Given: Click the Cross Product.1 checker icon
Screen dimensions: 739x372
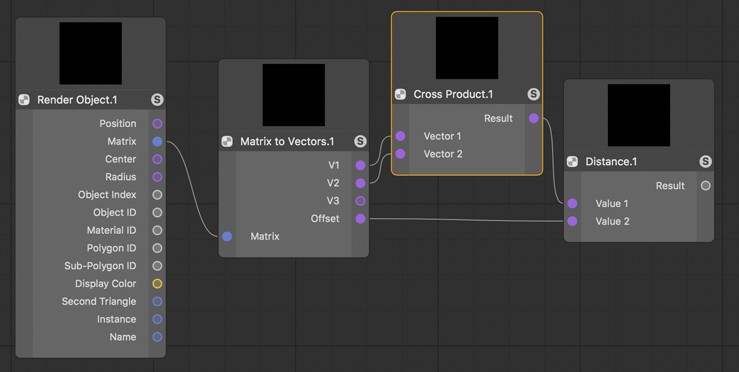Looking at the screenshot, I should click(400, 94).
